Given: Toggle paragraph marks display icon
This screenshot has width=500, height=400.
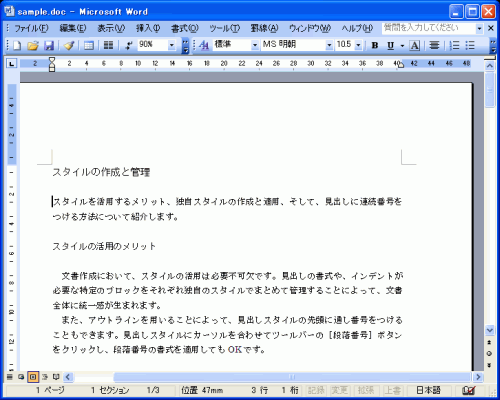Looking at the screenshot, I should (129, 45).
